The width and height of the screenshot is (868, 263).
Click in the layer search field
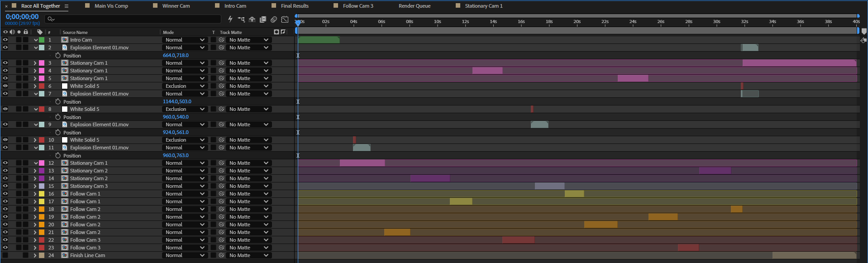pos(134,19)
